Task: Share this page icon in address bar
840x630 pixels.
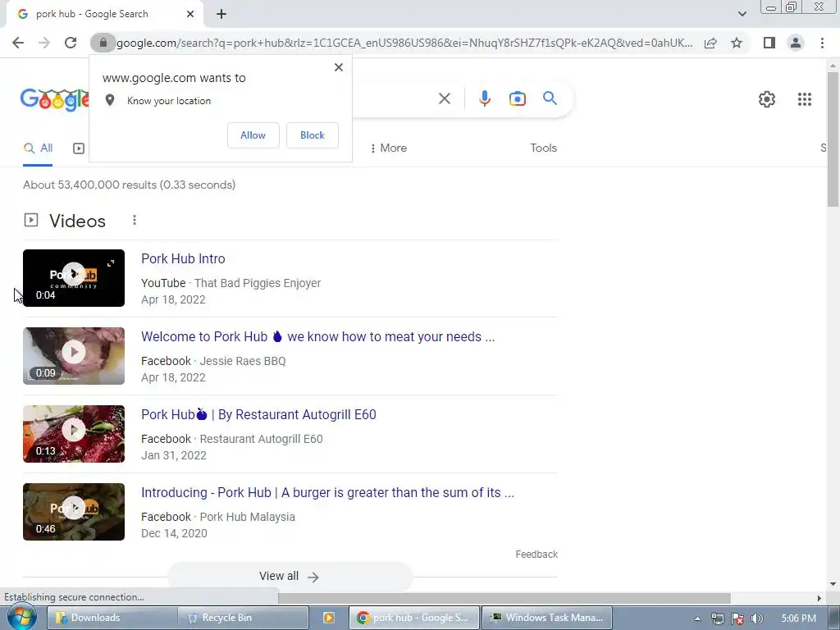Action: (710, 43)
